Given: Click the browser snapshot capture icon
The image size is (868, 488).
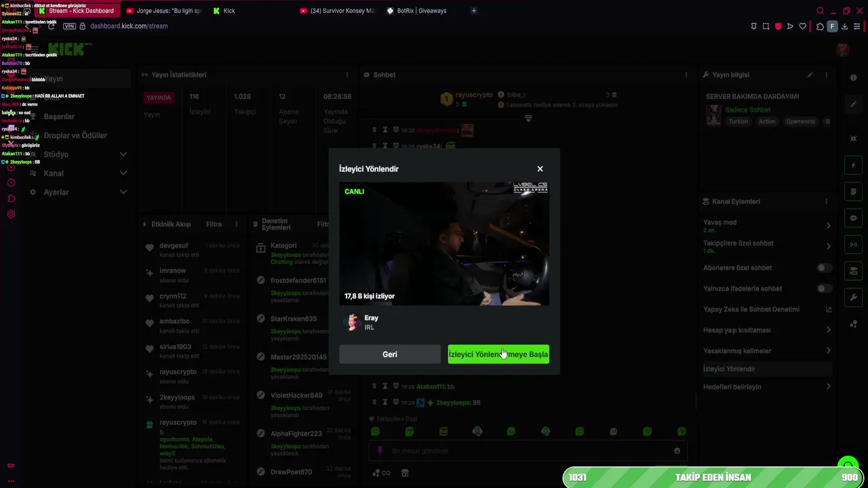Looking at the screenshot, I should click(766, 26).
